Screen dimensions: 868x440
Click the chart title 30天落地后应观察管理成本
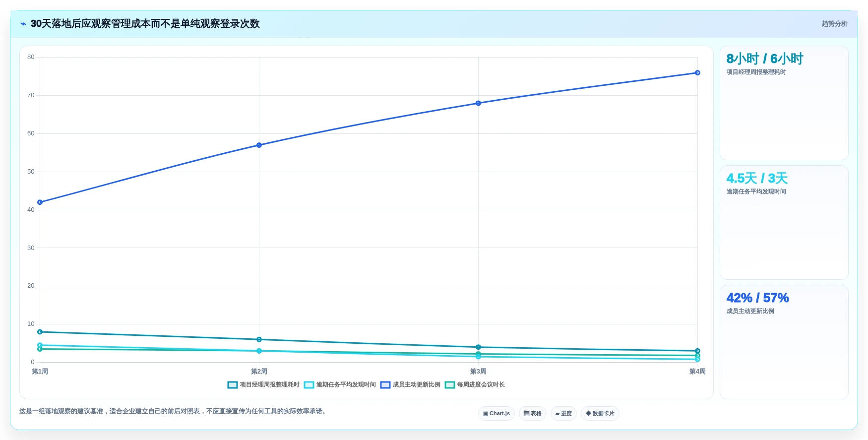point(145,24)
